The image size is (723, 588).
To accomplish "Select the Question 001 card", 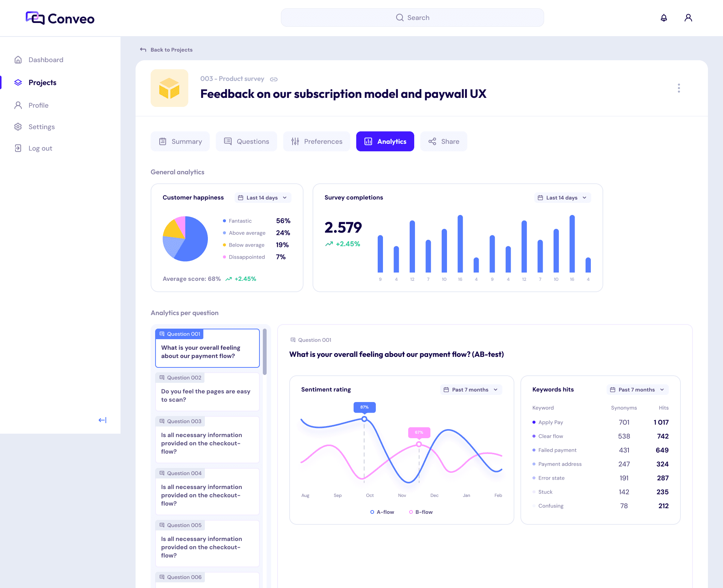I will click(207, 348).
